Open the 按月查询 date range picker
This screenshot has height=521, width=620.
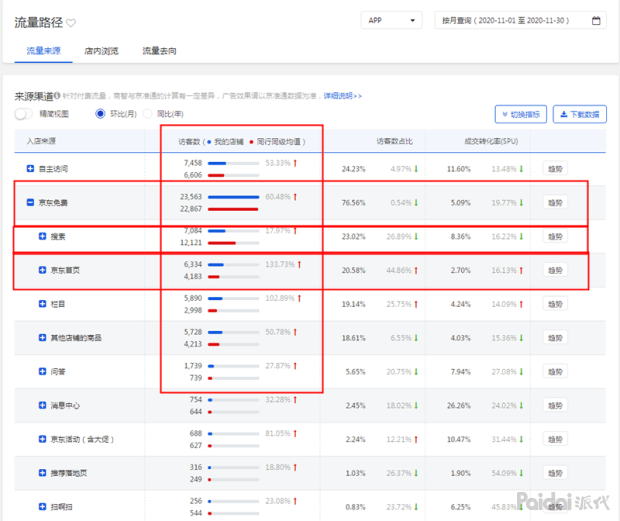[x=520, y=20]
